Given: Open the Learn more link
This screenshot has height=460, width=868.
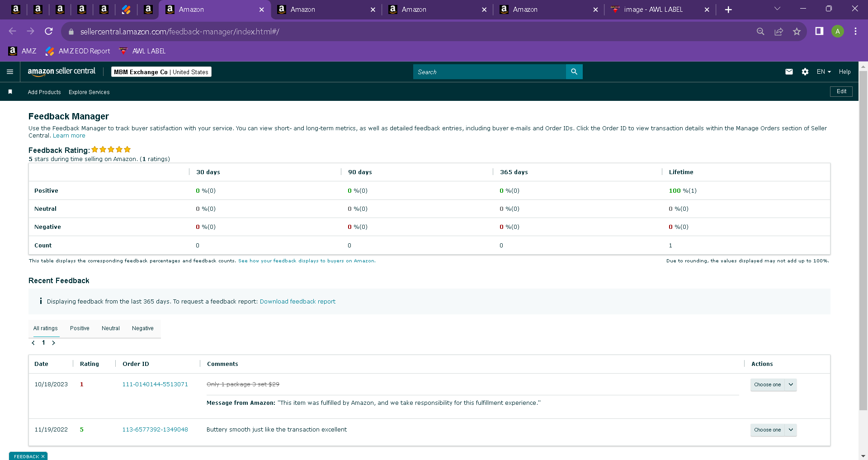Looking at the screenshot, I should pyautogui.click(x=69, y=136).
